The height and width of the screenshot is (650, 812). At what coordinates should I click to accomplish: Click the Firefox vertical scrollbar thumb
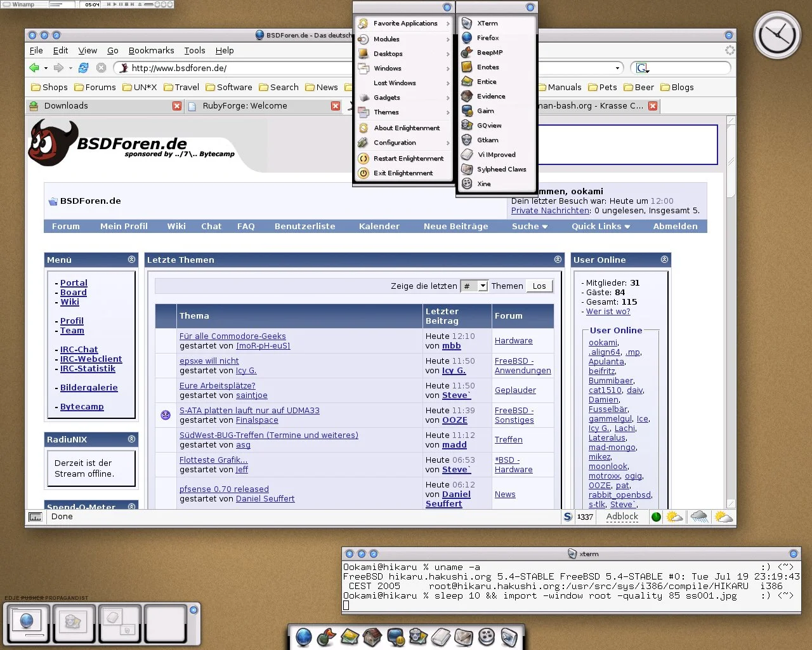click(731, 162)
